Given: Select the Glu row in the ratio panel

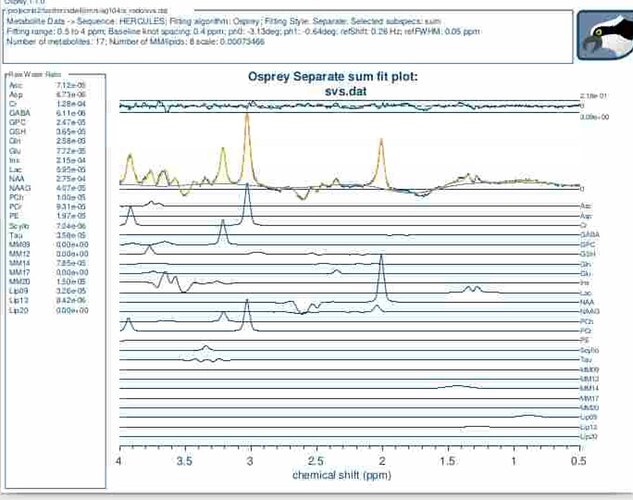Looking at the screenshot, I should [48, 151].
